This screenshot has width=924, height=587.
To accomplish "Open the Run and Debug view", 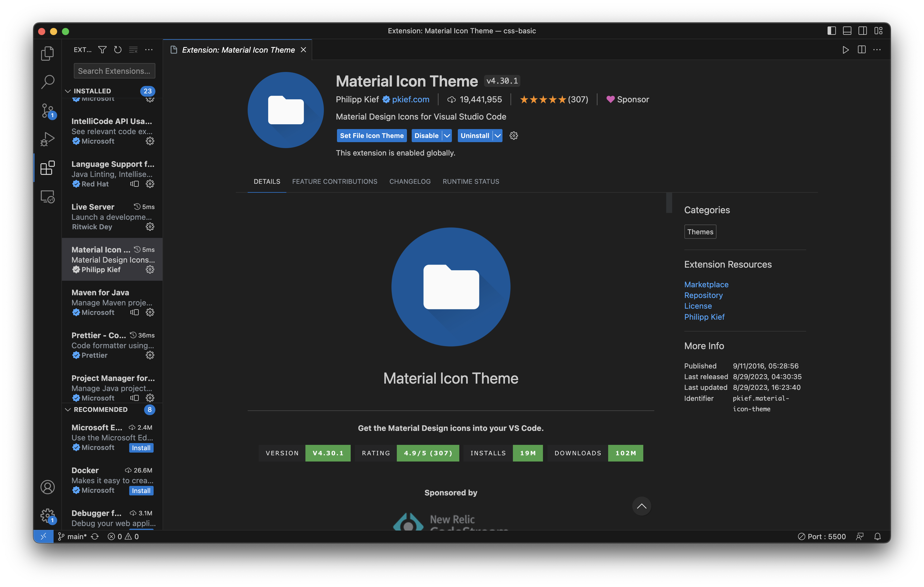I will [x=47, y=139].
